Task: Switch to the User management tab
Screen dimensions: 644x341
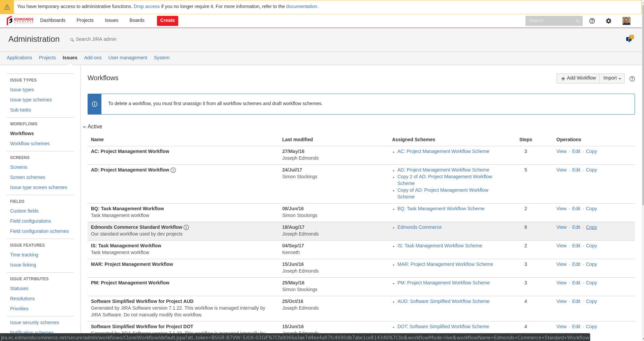Action: pos(128,58)
